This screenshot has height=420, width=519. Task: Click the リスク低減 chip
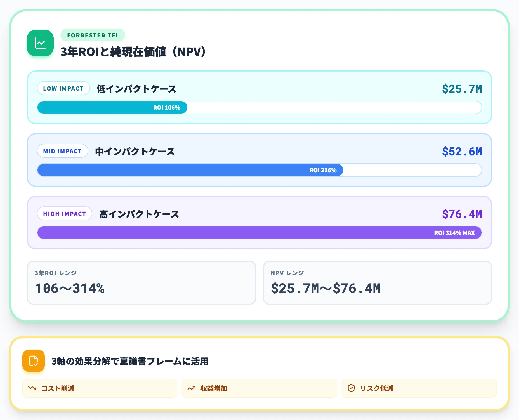[419, 388]
